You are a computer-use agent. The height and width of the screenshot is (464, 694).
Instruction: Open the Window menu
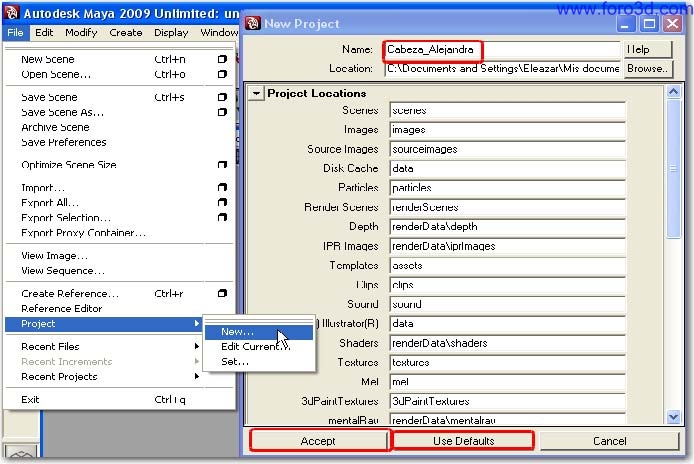pyautogui.click(x=219, y=33)
